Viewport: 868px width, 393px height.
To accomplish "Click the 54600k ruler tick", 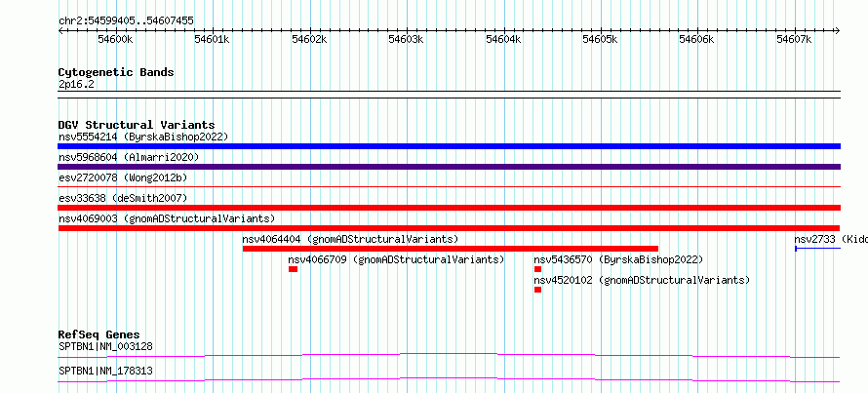I will [116, 39].
